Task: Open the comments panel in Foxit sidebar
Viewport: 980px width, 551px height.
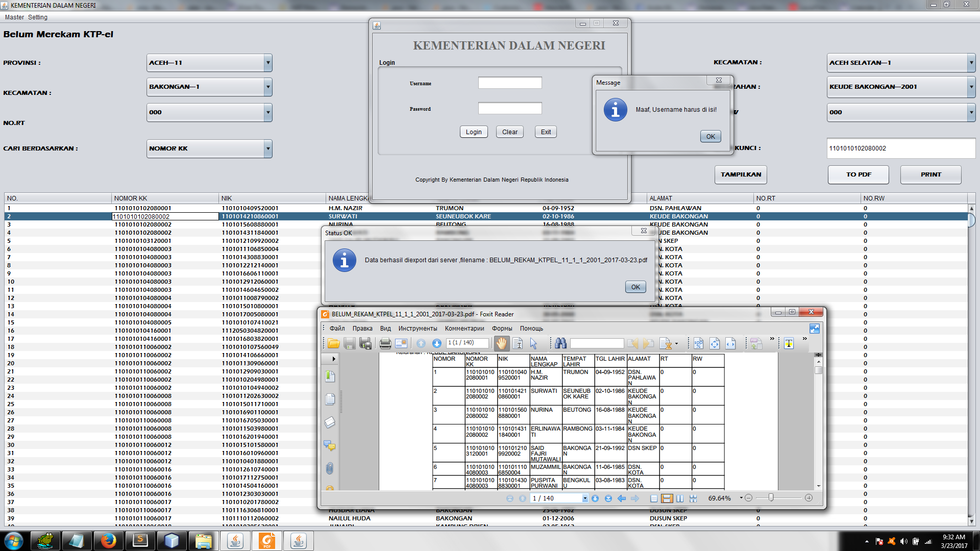Action: click(330, 445)
